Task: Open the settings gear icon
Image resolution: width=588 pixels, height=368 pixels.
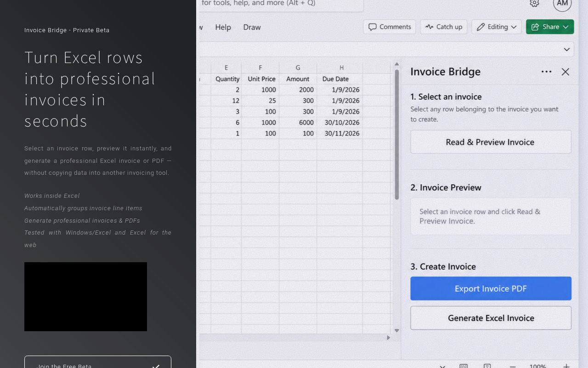Action: (x=534, y=3)
